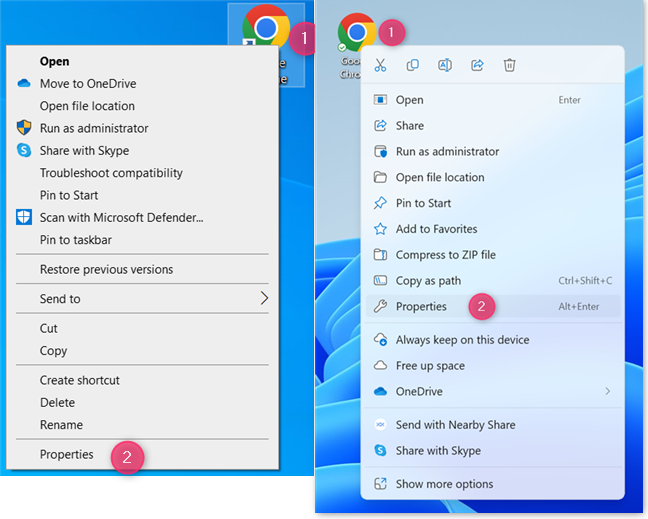This screenshot has width=648, height=519.
Task: Click the shield window icon for Run as administrator in Windows 11
Action: click(380, 151)
